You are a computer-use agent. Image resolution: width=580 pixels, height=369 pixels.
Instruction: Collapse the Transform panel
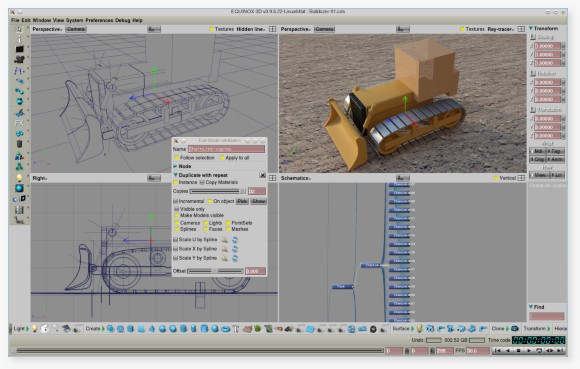[531, 28]
